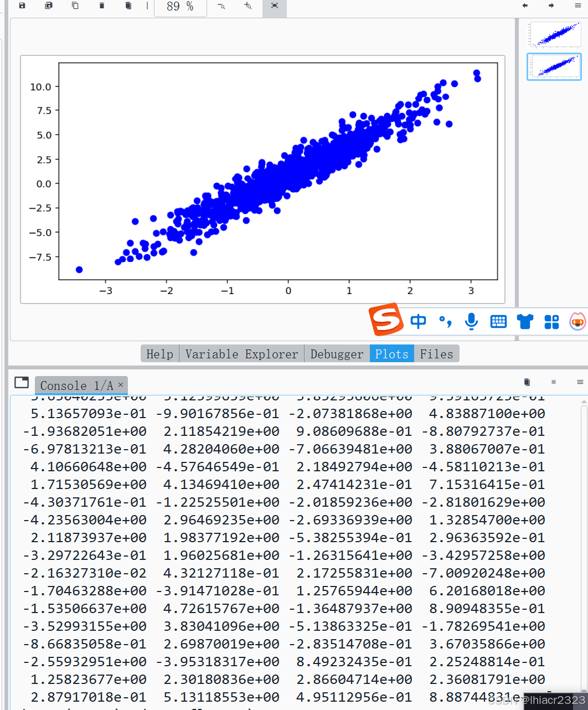The width and height of the screenshot is (588, 710).
Task: Zoom in on the scatter plot
Action: click(247, 6)
